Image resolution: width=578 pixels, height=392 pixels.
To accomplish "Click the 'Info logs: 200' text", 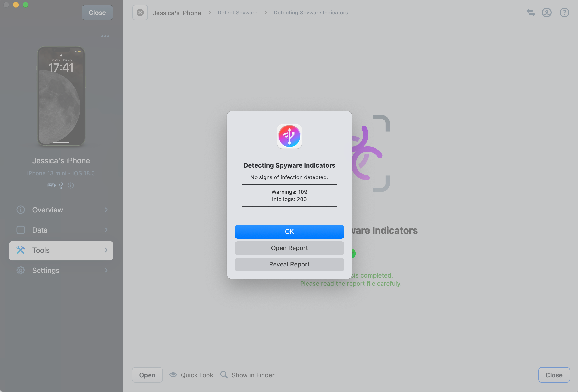I will coord(289,199).
